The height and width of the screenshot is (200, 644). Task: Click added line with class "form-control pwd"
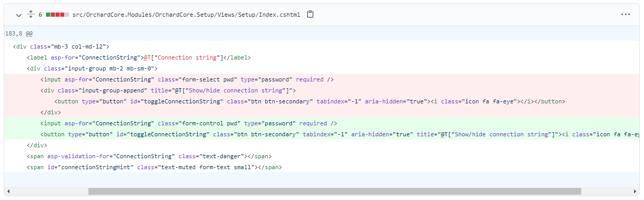(322, 123)
